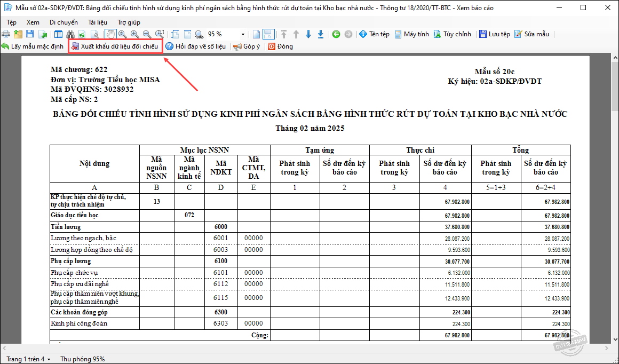
Task: Click the Ký hiệu: 02a-SDKP/ĐVDT text
Action: tap(495, 81)
